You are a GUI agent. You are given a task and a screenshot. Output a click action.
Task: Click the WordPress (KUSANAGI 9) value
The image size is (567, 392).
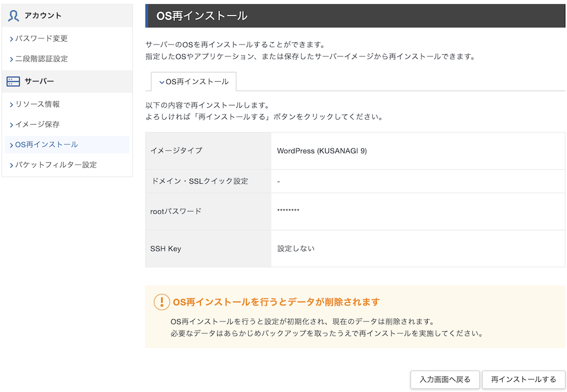[322, 151]
